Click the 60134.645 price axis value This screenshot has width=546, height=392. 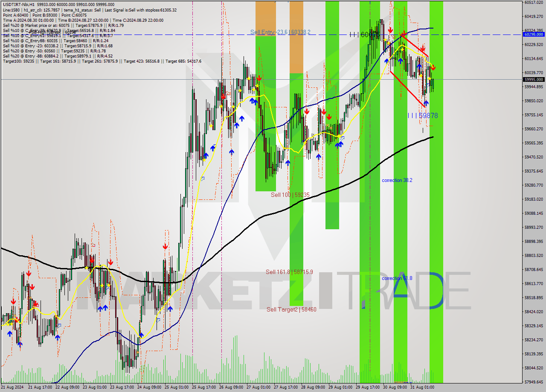[534, 58]
